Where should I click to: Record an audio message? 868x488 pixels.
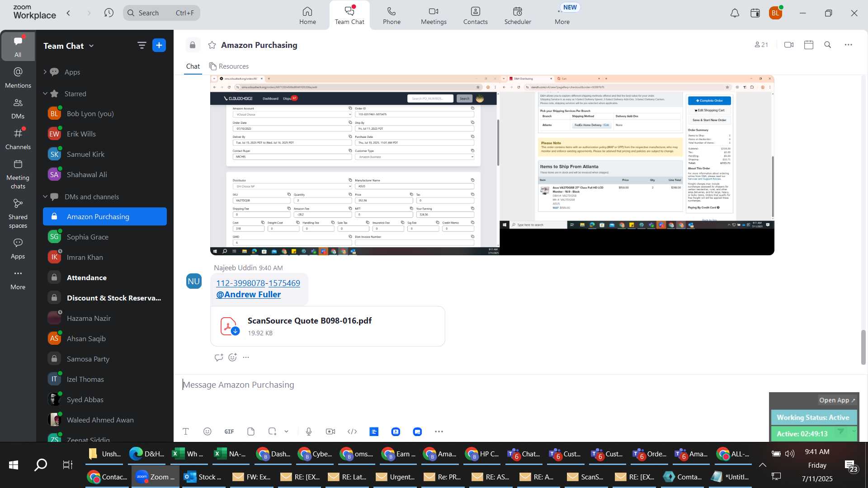[309, 432]
